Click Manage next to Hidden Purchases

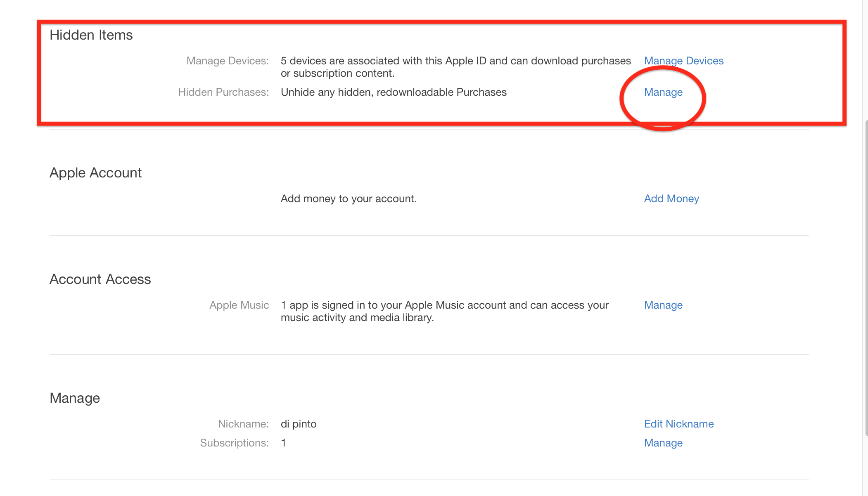point(663,92)
